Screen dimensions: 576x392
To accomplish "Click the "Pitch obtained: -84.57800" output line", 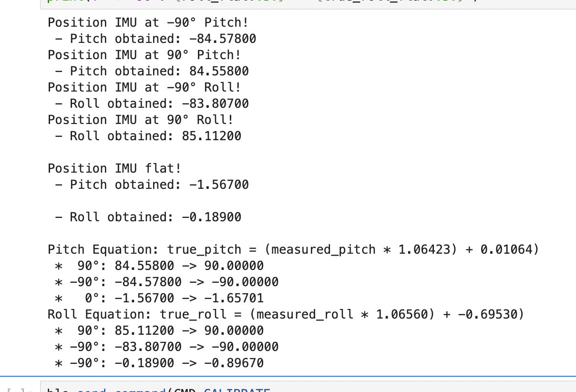I will tap(155, 39).
